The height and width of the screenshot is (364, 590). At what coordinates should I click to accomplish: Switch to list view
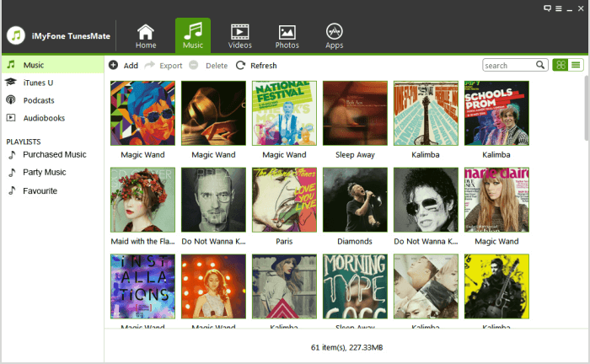click(576, 65)
